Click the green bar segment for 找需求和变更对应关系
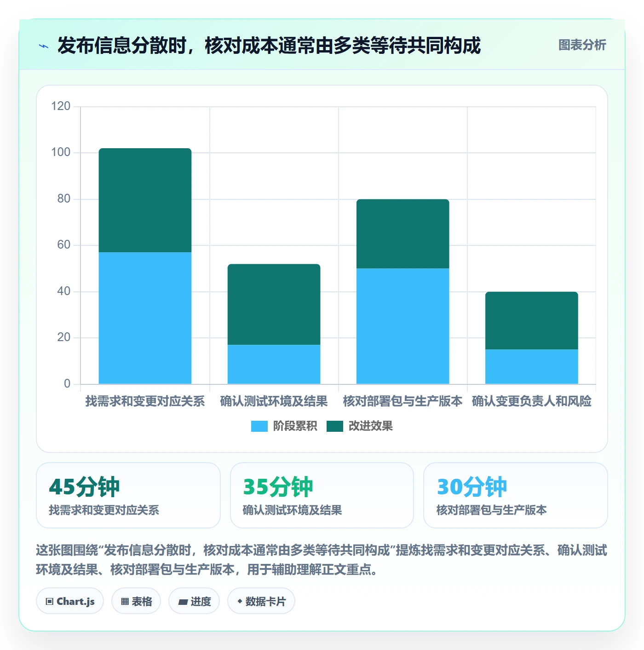644x650 pixels. [x=145, y=200]
